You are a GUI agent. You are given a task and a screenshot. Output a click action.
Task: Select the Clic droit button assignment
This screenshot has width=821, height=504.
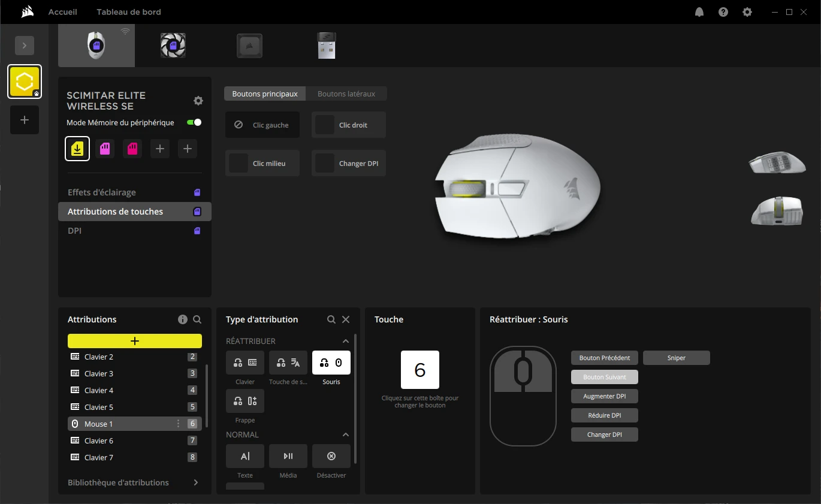click(349, 125)
